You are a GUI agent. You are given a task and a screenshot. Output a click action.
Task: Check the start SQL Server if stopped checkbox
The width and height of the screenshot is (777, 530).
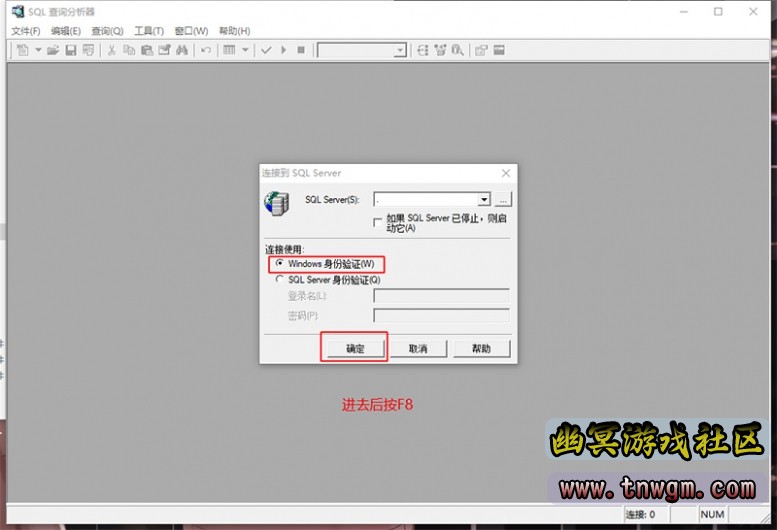pyautogui.click(x=378, y=222)
